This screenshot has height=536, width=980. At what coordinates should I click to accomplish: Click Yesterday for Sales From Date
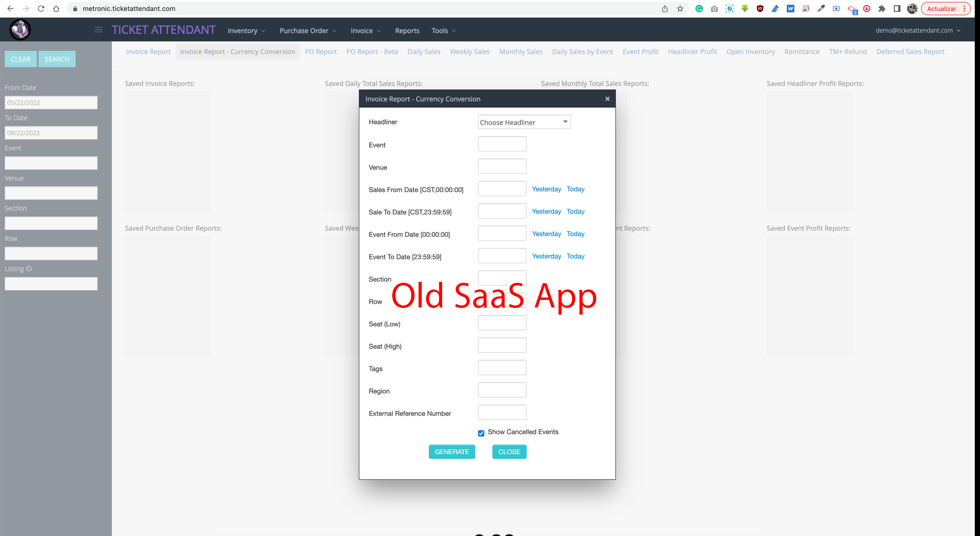coord(546,189)
